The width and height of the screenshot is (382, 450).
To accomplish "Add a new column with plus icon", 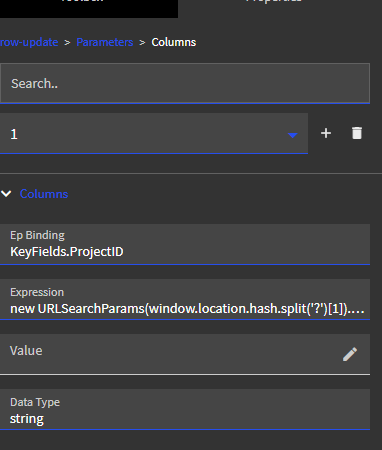I will coord(326,133).
